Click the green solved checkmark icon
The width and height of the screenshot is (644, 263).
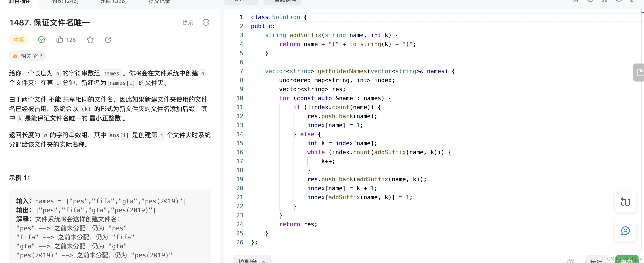[x=41, y=40]
